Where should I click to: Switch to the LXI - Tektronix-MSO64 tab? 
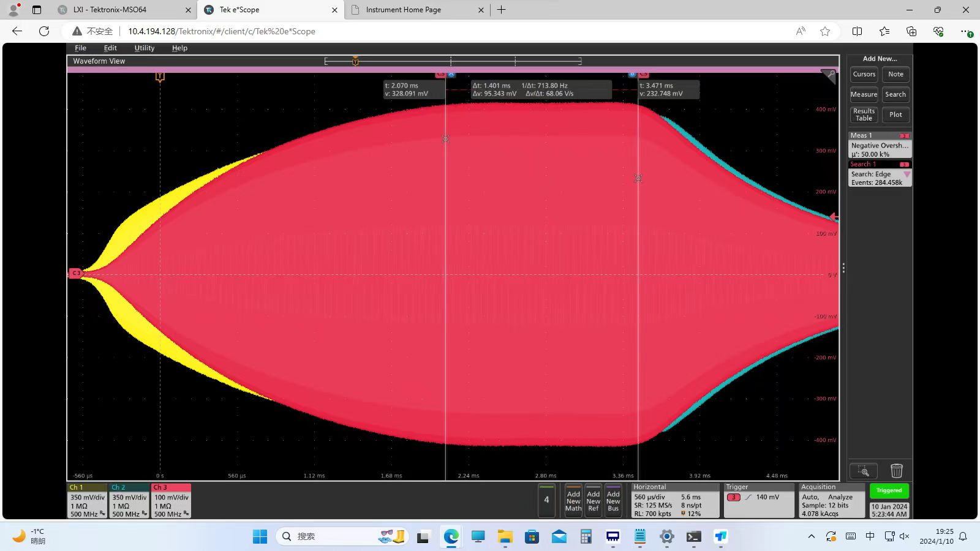(x=110, y=10)
